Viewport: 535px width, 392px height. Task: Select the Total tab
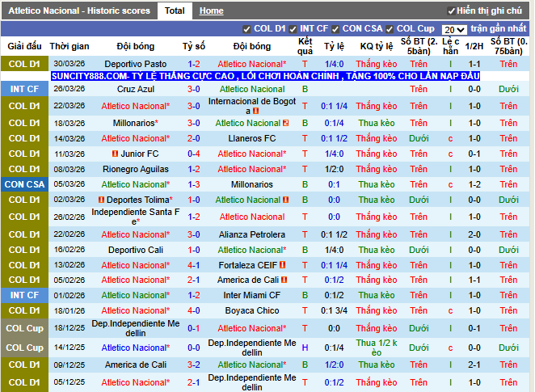(x=174, y=11)
